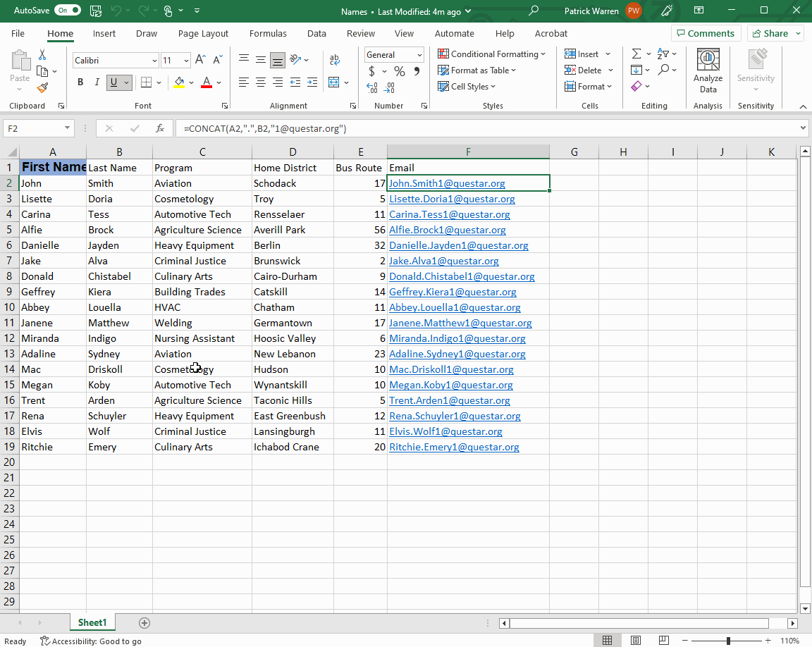Click the AutoSum sigma icon
The image size is (812, 647).
pos(636,54)
